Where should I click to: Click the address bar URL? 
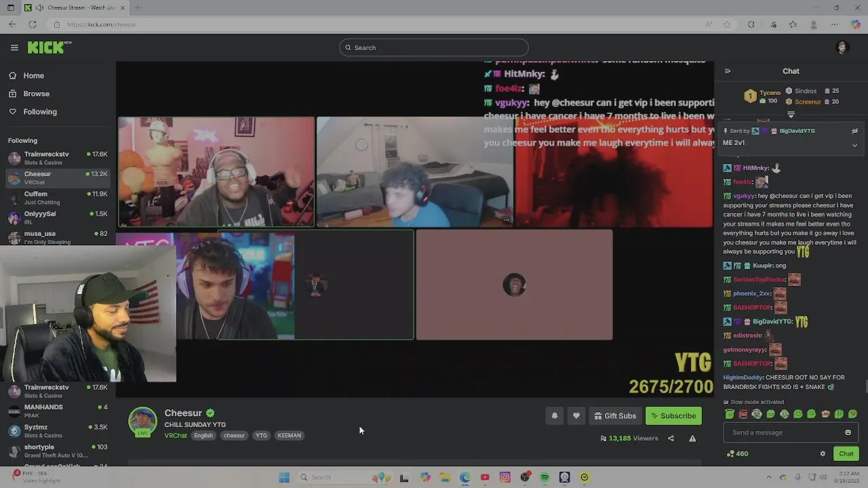tap(102, 24)
